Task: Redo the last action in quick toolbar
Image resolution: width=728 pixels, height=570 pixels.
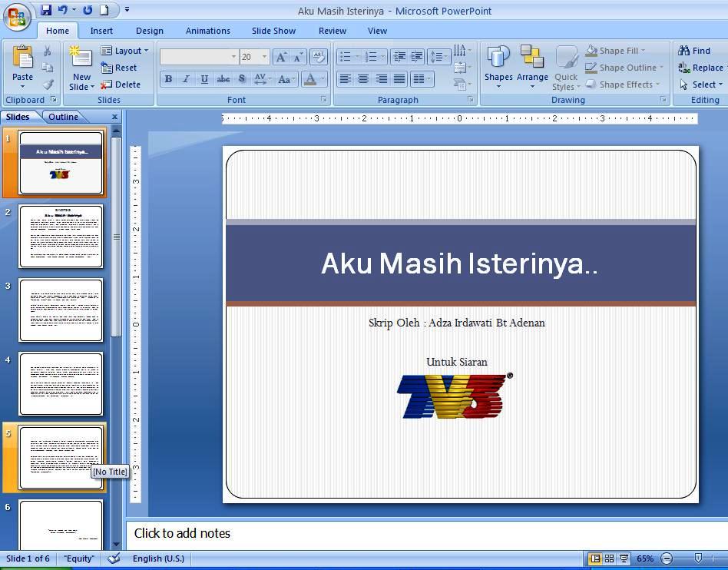Action: point(88,10)
